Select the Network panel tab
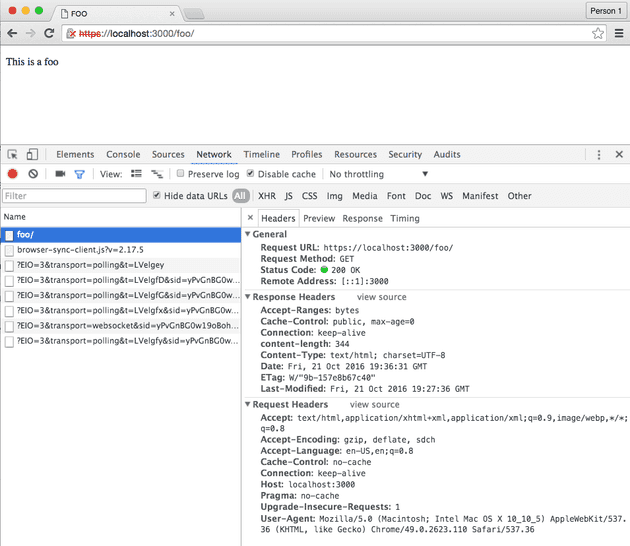Image resolution: width=630 pixels, height=546 pixels. (214, 154)
